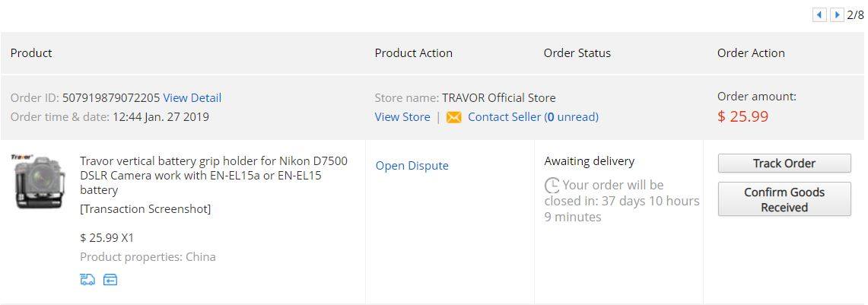
Task: Click the red $ 25.99 order amount
Action: [x=742, y=116]
